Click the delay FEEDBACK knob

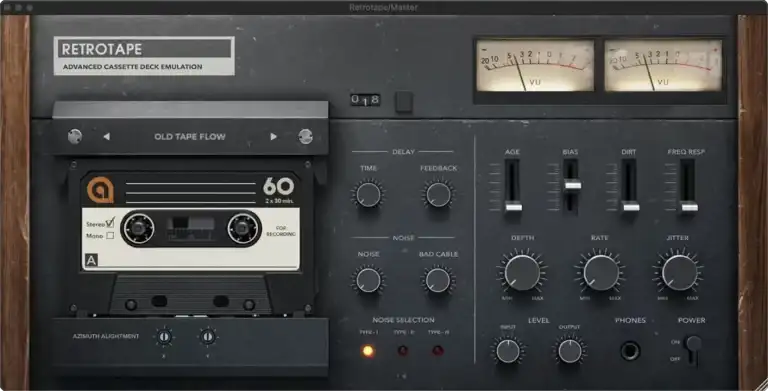438,195
